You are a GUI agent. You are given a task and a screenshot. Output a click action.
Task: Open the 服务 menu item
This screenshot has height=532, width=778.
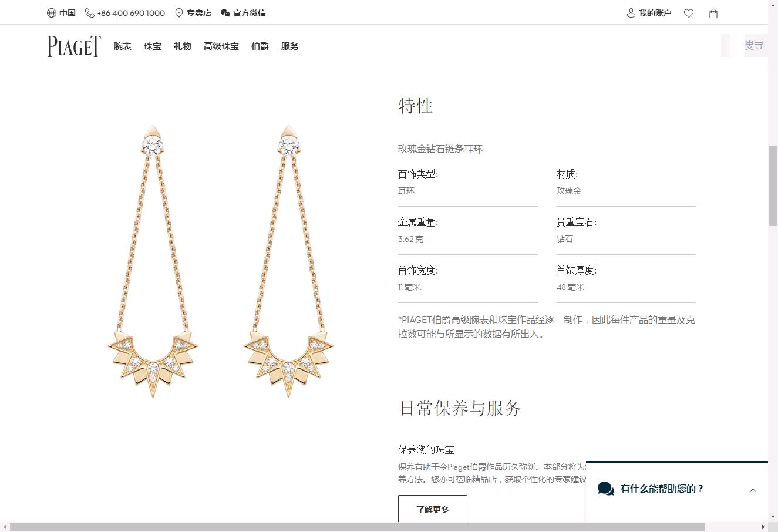290,46
